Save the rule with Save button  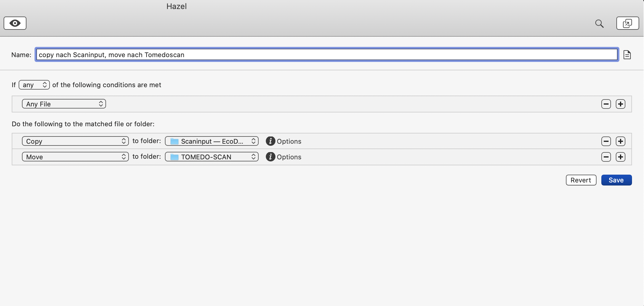616,180
